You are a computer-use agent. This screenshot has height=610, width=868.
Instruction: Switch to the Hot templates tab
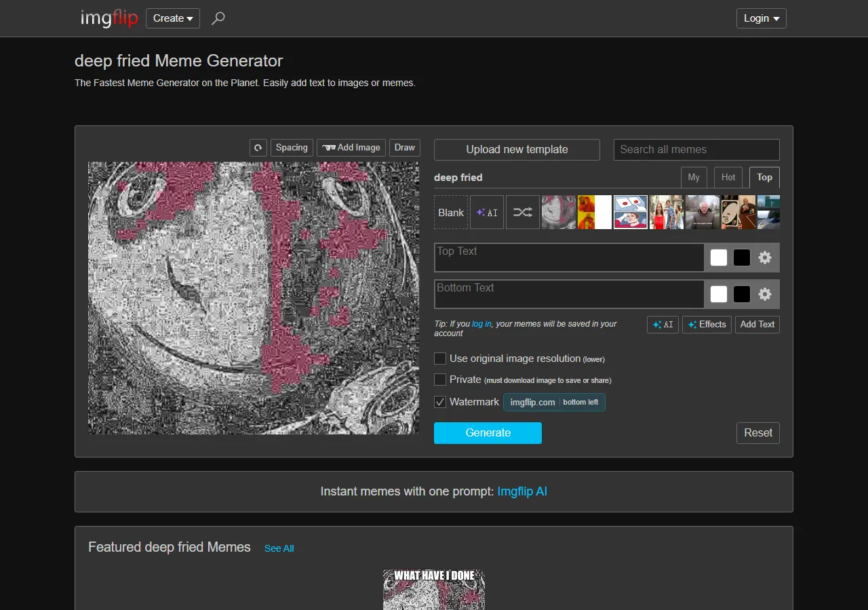(x=728, y=178)
